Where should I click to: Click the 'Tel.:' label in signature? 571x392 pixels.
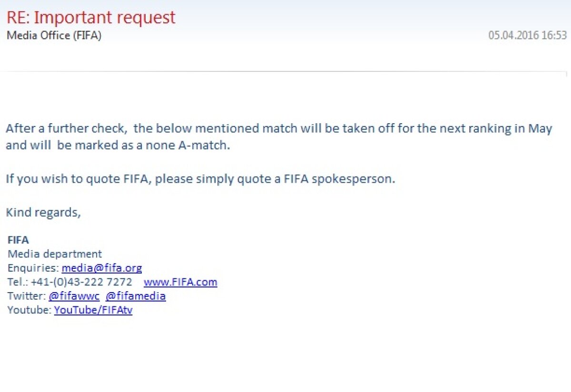[18, 282]
